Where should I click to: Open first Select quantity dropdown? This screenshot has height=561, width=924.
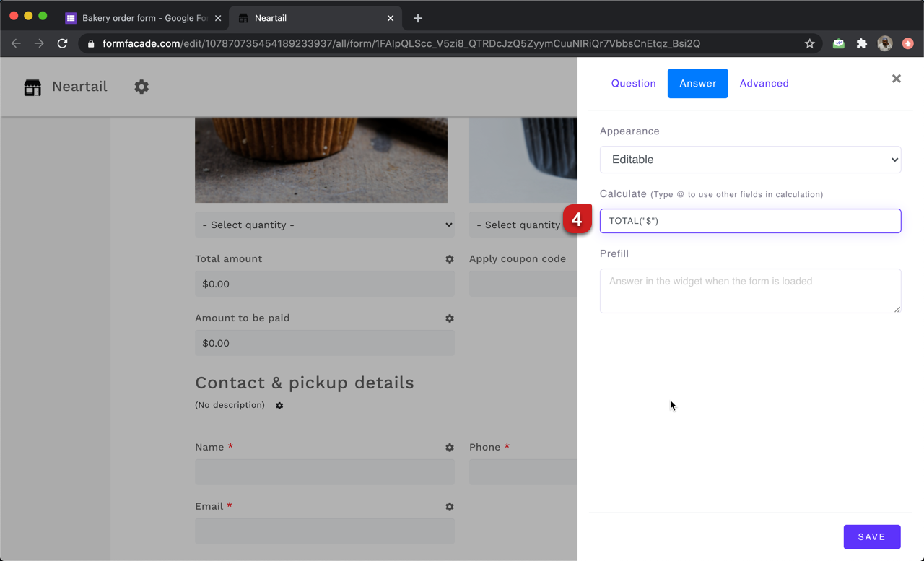325,225
